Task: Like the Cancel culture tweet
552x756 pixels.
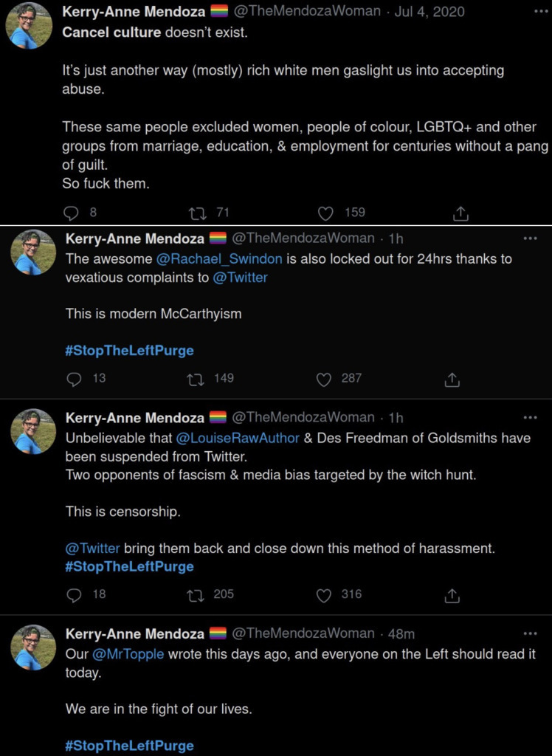Action: [326, 213]
